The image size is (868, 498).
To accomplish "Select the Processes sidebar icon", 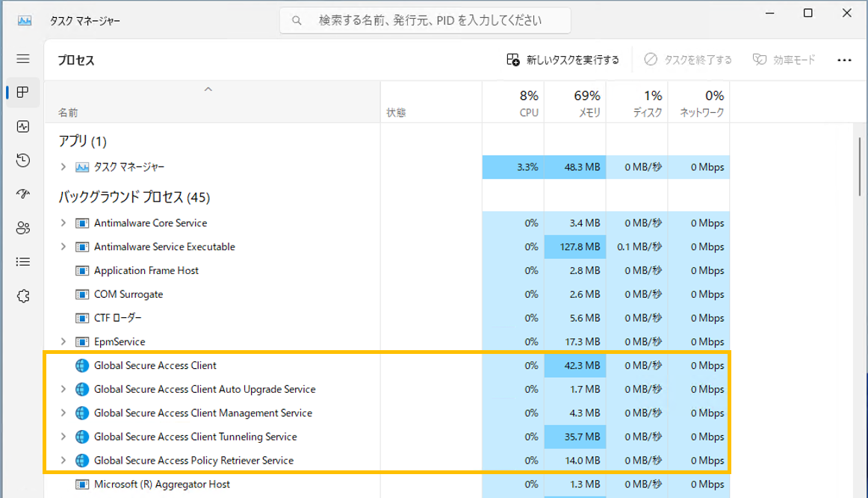I will coord(23,93).
